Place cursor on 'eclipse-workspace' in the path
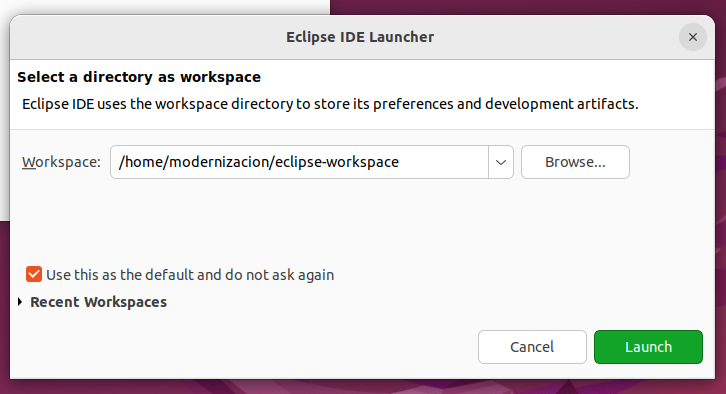The image size is (726, 394). 337,162
